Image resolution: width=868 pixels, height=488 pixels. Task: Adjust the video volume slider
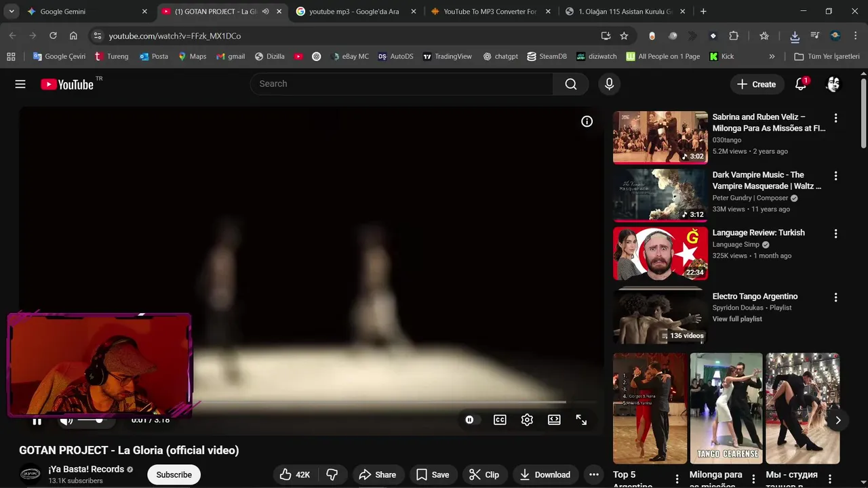click(92, 420)
